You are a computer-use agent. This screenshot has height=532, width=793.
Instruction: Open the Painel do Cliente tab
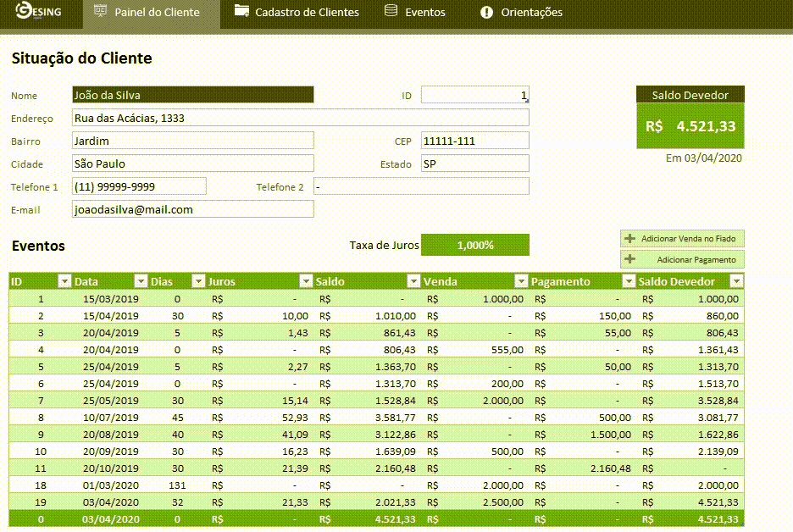[x=151, y=14]
